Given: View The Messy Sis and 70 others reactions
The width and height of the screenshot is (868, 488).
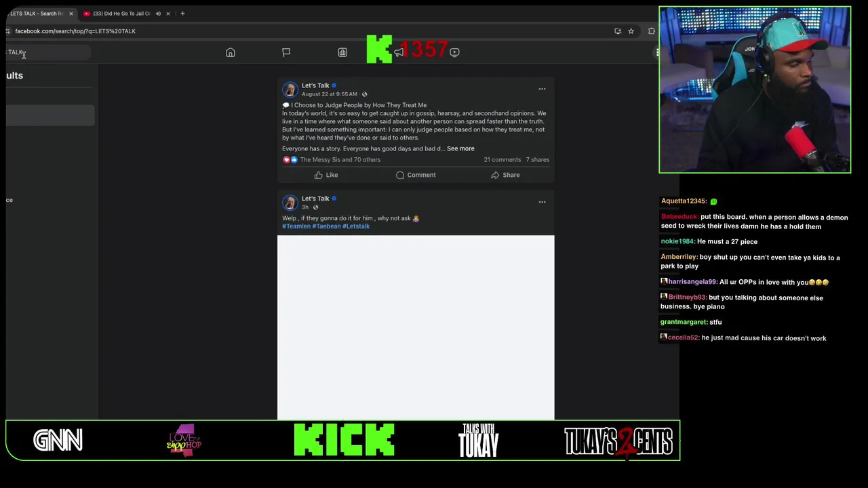Looking at the screenshot, I should [x=340, y=160].
